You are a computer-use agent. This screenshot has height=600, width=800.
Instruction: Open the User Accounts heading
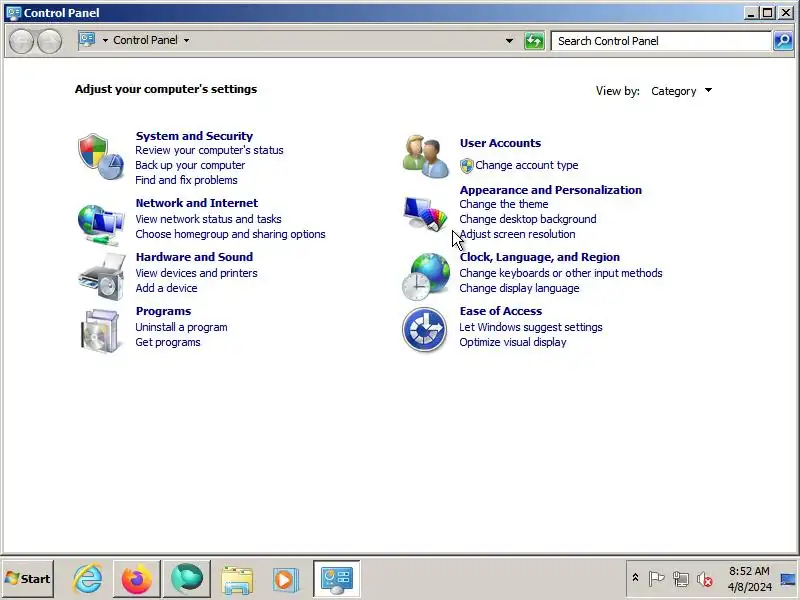pyautogui.click(x=501, y=143)
